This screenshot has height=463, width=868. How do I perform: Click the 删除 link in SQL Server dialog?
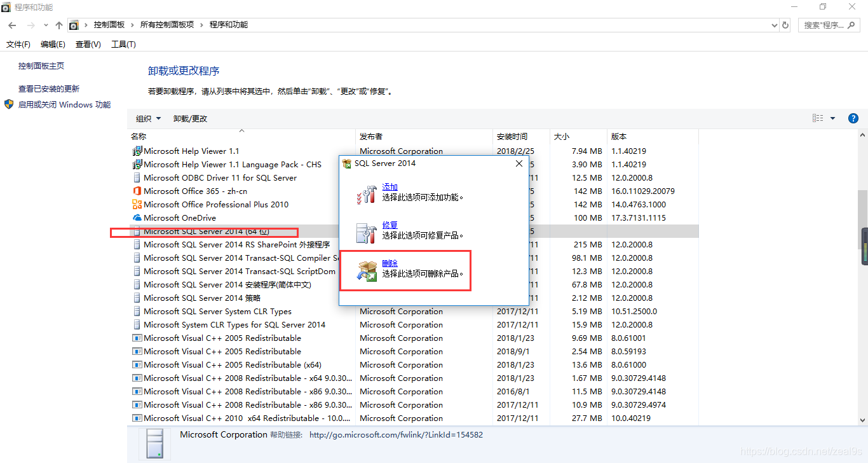coord(390,263)
